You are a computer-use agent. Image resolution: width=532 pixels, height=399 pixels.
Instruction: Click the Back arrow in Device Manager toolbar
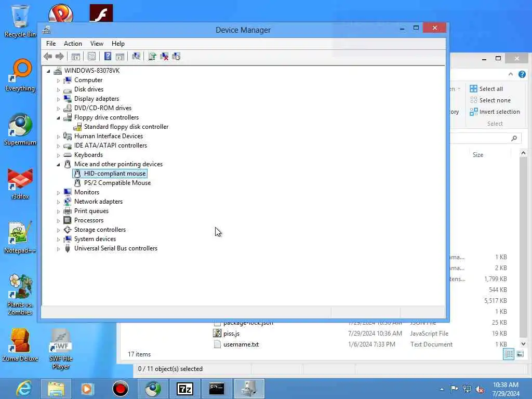point(48,56)
